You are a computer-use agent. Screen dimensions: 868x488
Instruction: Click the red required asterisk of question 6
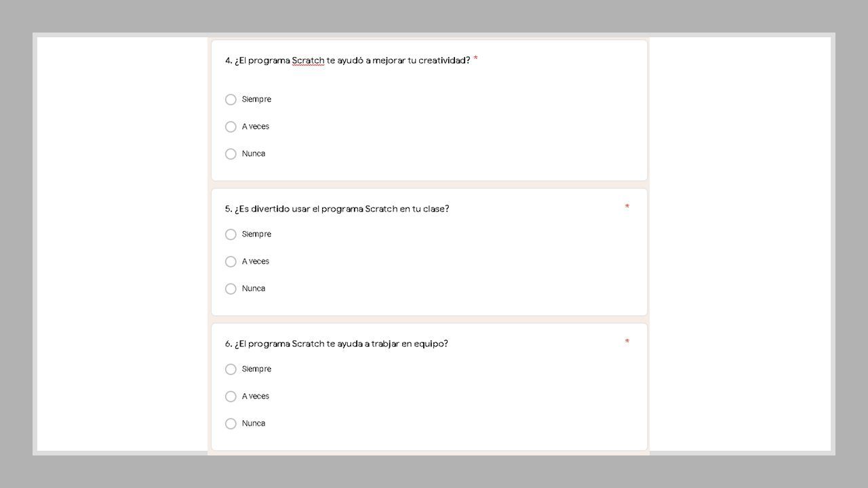pos(627,342)
